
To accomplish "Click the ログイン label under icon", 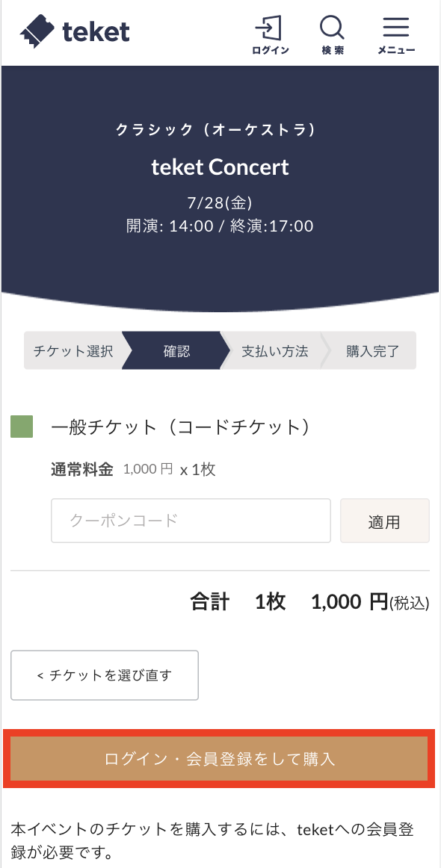I will pyautogui.click(x=271, y=50).
